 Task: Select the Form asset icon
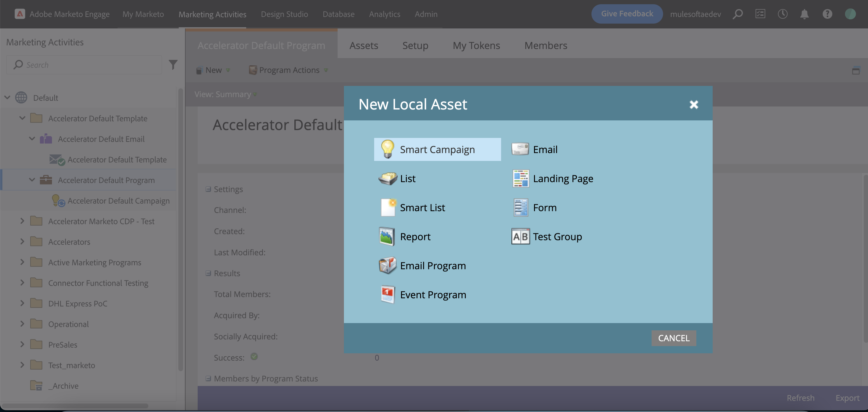point(521,207)
